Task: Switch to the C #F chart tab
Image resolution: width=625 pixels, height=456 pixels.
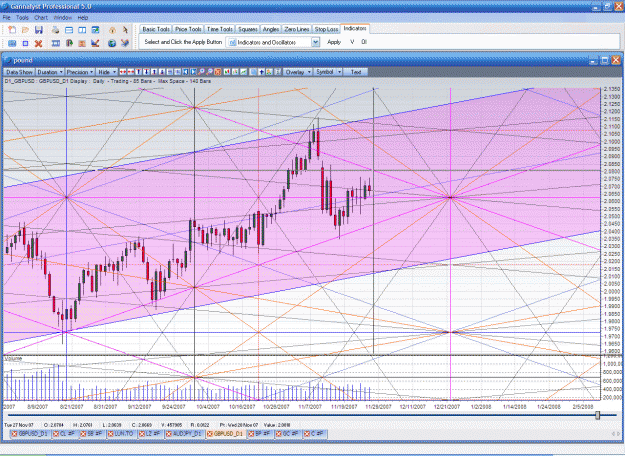Action: click(314, 434)
